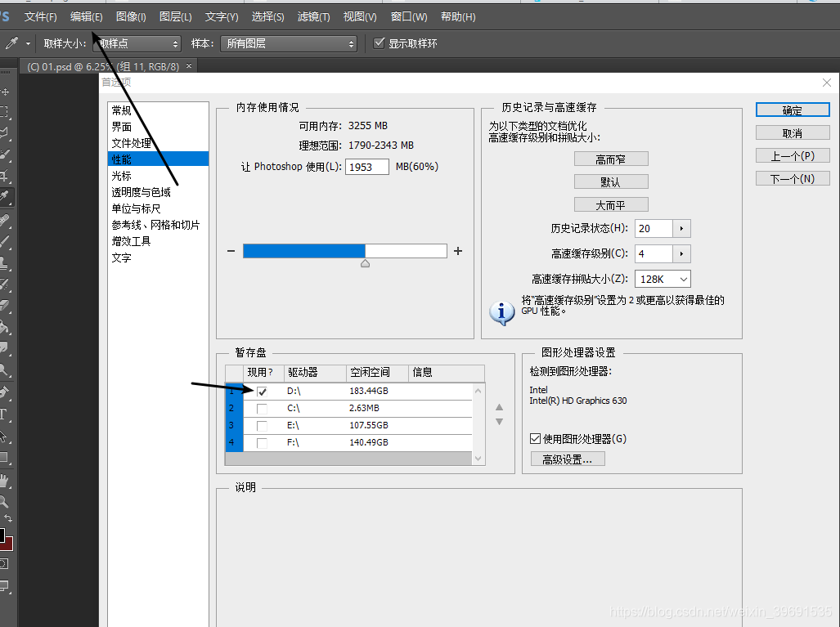
Task: Open the 编辑 menu
Action: [85, 16]
